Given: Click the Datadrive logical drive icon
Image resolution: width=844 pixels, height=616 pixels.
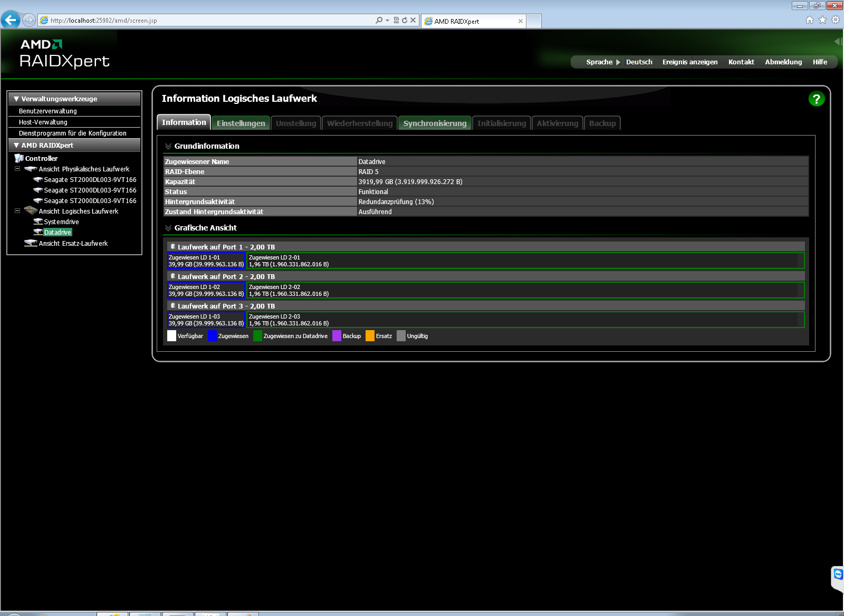Looking at the screenshot, I should pyautogui.click(x=38, y=233).
